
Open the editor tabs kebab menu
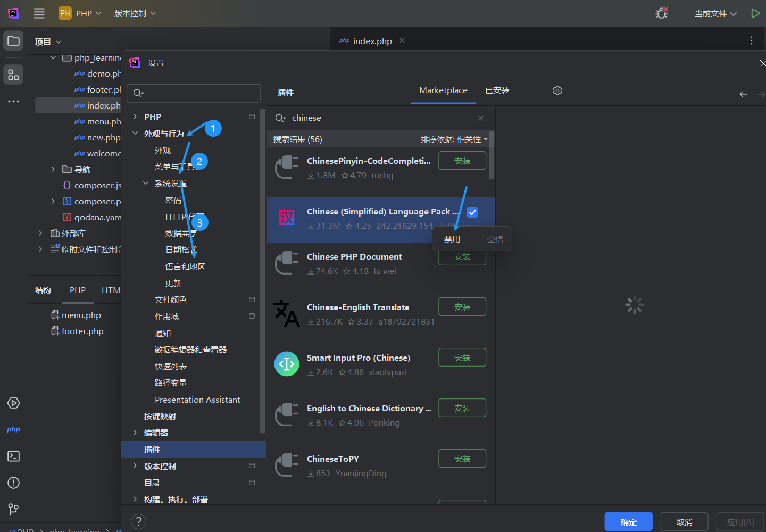pyautogui.click(x=752, y=40)
